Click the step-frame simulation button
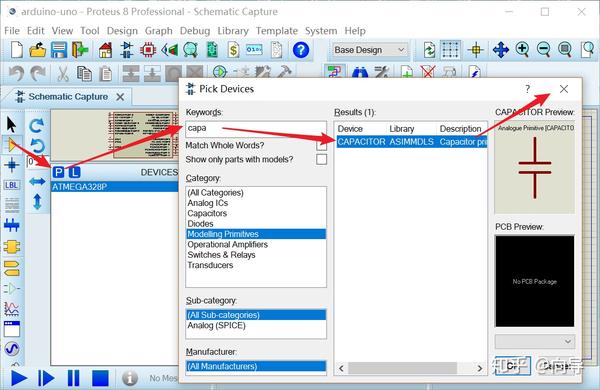 [46, 378]
